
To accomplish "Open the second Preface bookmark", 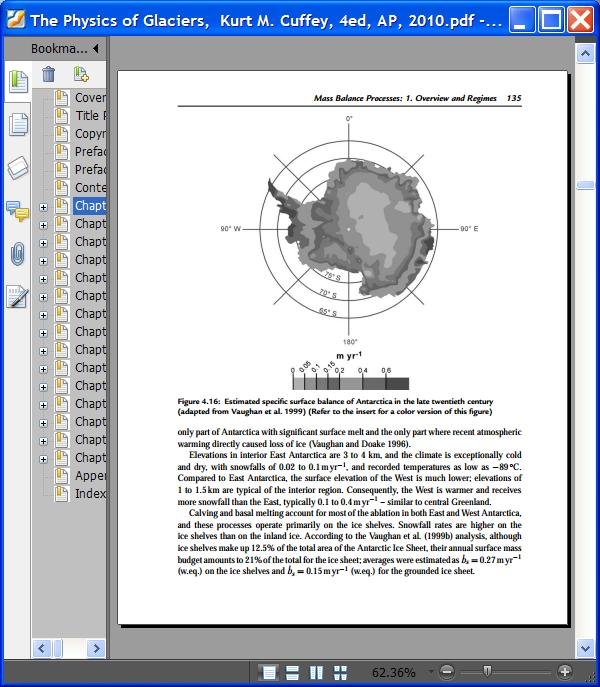I will tap(90, 170).
